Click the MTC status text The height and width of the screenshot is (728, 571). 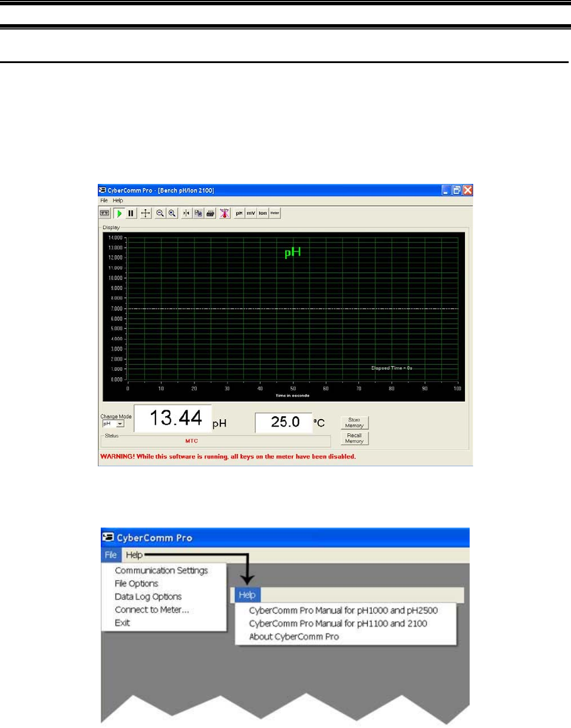click(192, 441)
